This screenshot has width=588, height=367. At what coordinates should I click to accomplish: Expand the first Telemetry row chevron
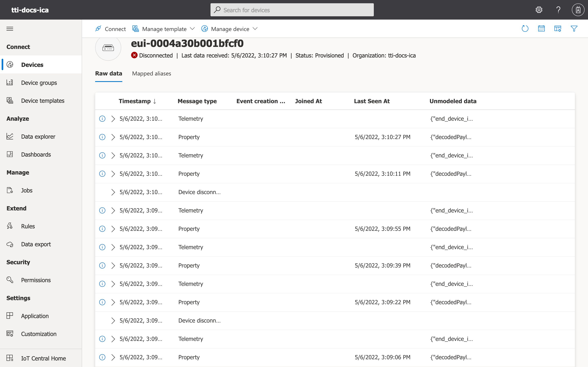tap(113, 119)
